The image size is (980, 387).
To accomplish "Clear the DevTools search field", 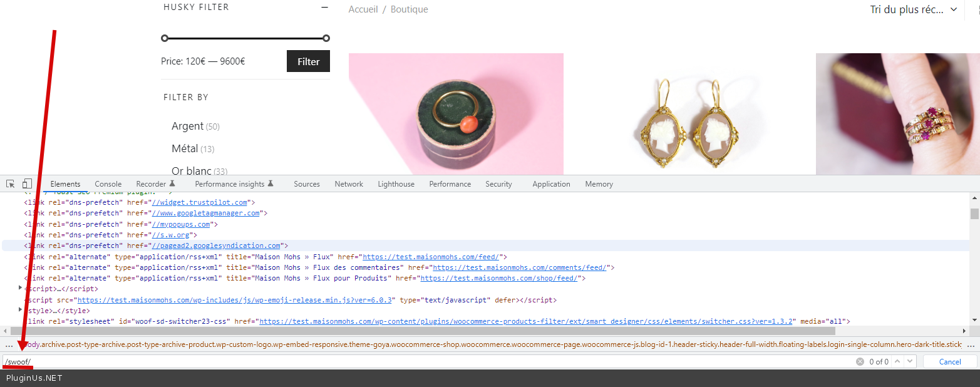I will [x=860, y=362].
